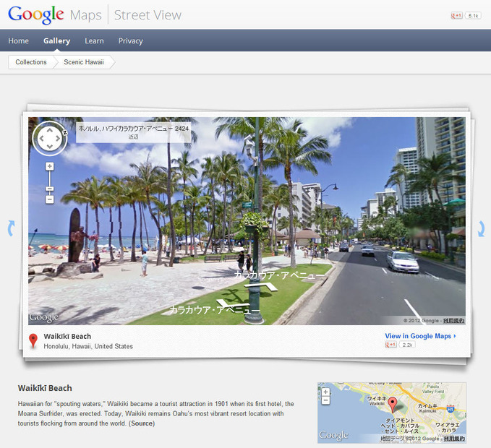This screenshot has height=448, width=491.
Task: Go to next gallery image arrow
Action: 481,228
